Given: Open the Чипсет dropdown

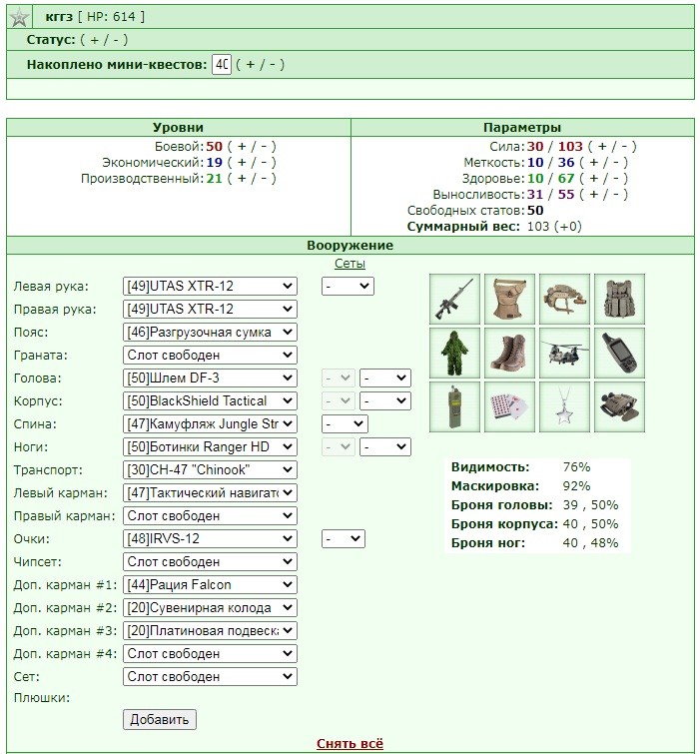Looking at the screenshot, I should tap(210, 561).
